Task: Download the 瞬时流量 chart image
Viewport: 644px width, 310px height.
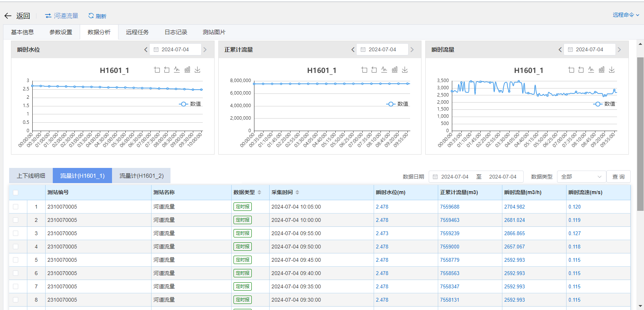Action: point(612,70)
